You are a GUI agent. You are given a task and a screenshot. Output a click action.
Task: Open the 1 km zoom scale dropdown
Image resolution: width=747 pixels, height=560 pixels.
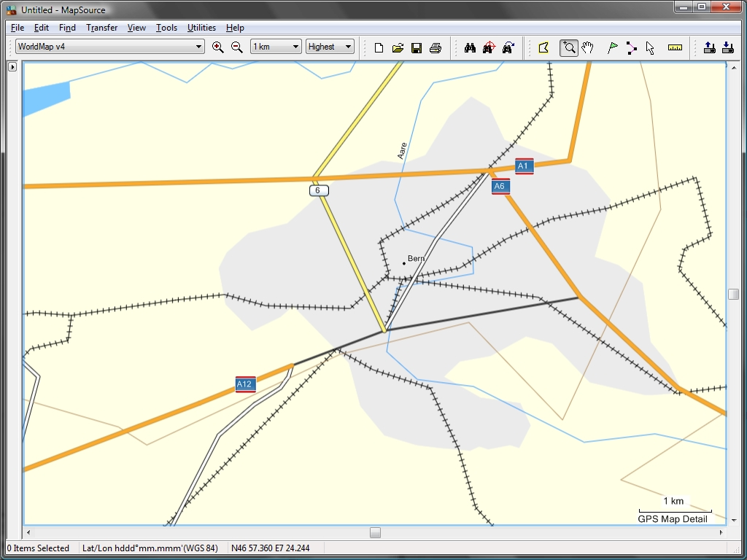[276, 47]
